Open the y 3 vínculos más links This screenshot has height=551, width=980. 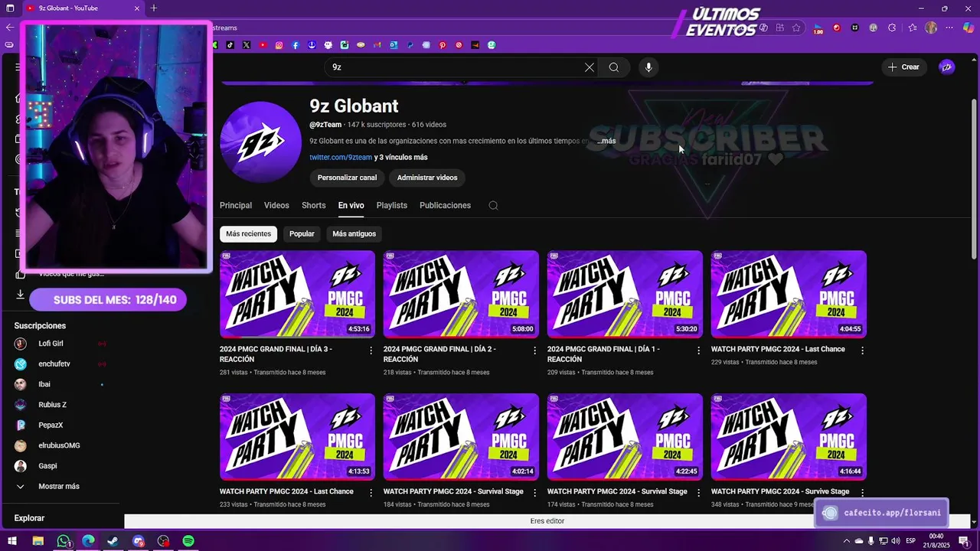point(401,157)
